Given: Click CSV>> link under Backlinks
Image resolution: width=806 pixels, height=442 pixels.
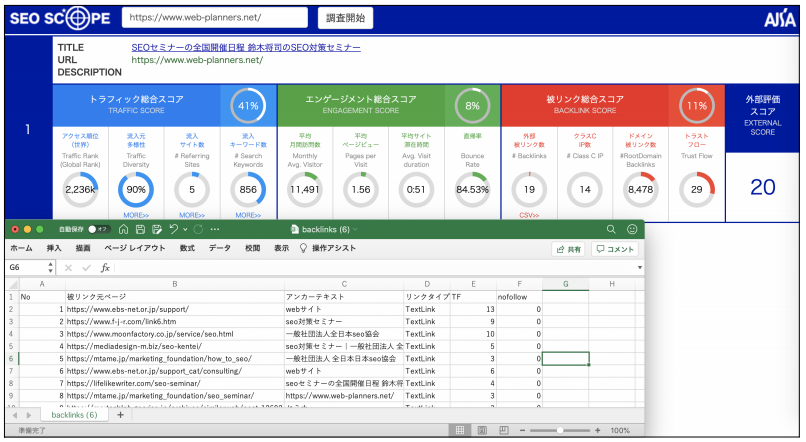Looking at the screenshot, I should [529, 215].
